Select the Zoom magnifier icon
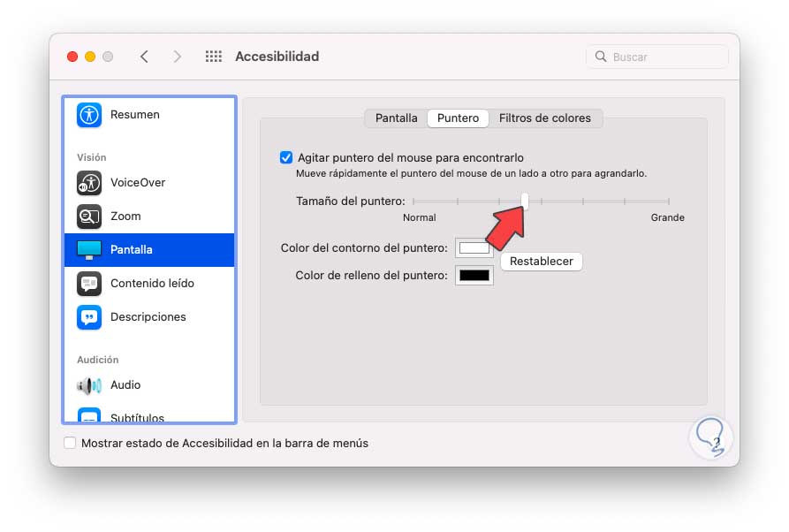 coord(89,217)
